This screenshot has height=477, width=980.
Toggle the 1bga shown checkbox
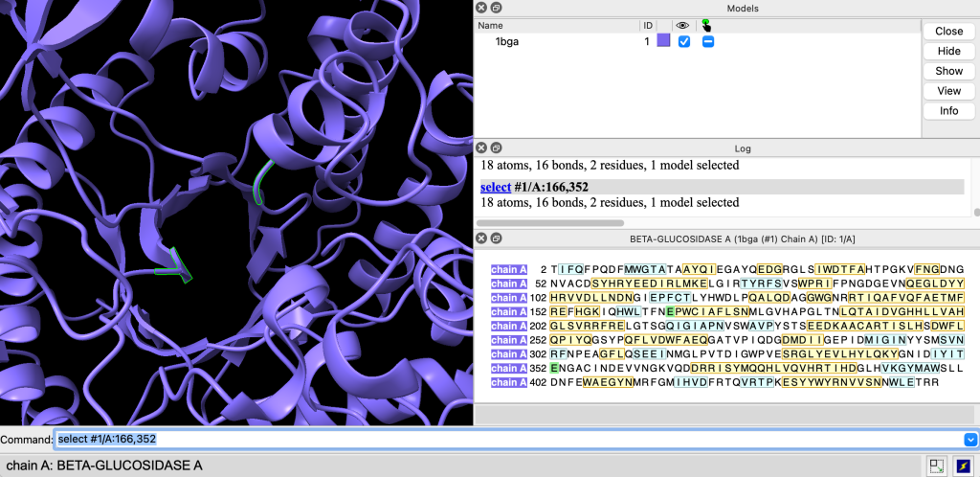684,42
